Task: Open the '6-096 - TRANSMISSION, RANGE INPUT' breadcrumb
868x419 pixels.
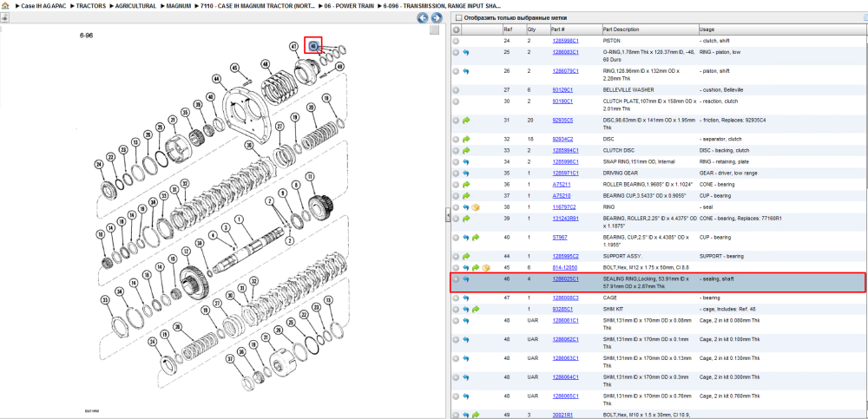Action: coord(443,6)
